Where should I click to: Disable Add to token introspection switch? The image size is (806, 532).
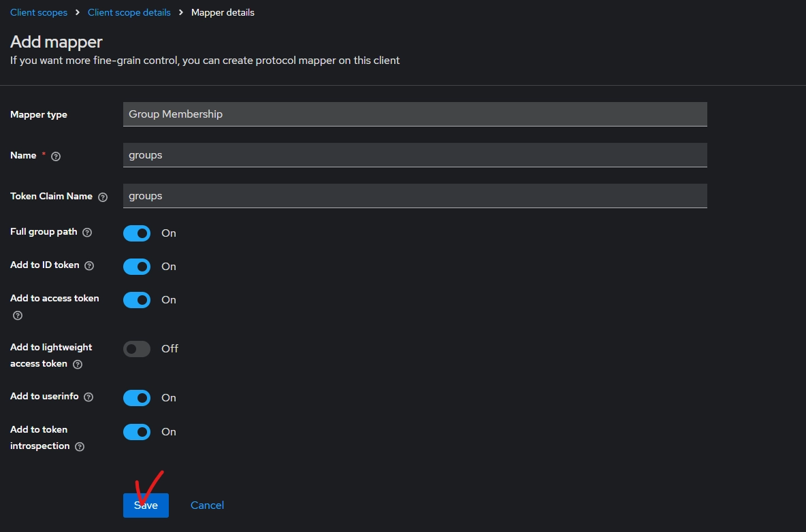(137, 432)
